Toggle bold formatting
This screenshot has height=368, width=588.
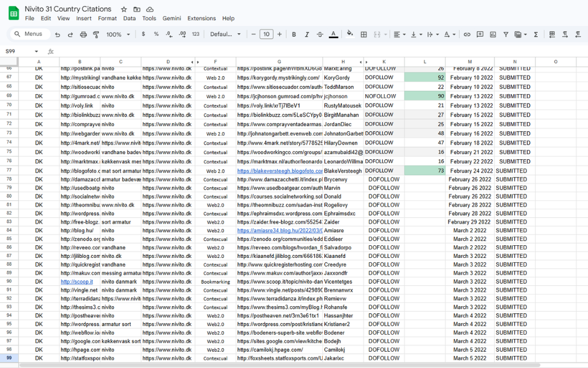[x=294, y=34]
